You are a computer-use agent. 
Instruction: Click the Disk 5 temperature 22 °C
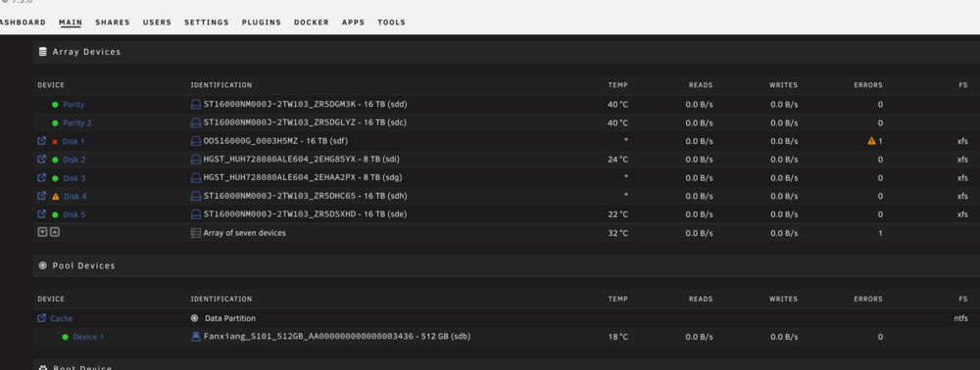tap(617, 214)
